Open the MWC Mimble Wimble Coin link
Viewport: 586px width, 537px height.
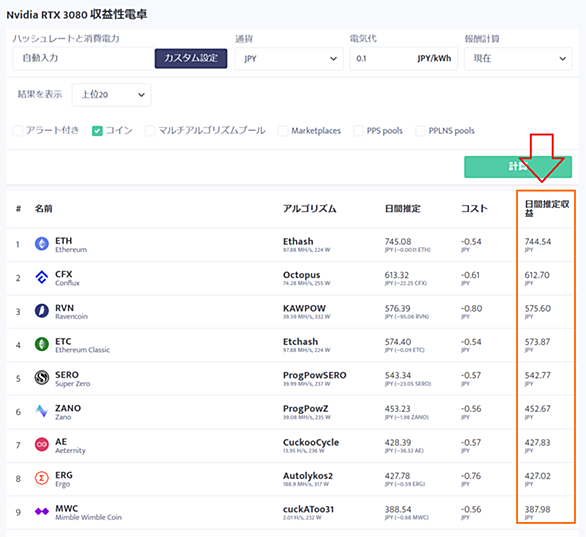(88, 512)
